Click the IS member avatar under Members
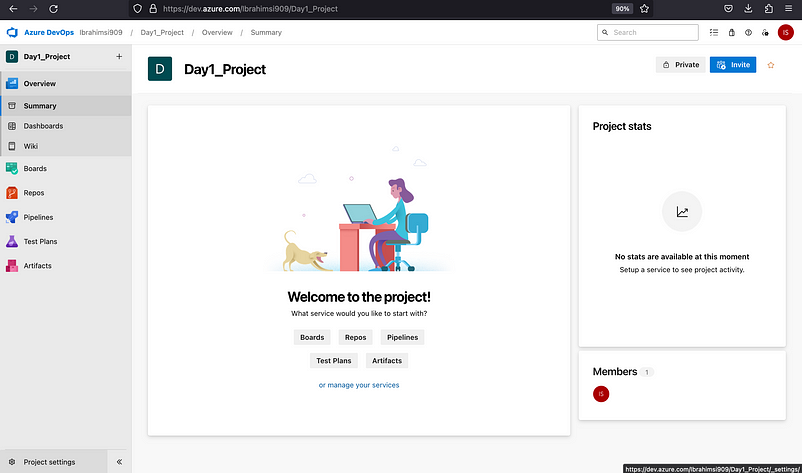The width and height of the screenshot is (802, 473). (601, 394)
